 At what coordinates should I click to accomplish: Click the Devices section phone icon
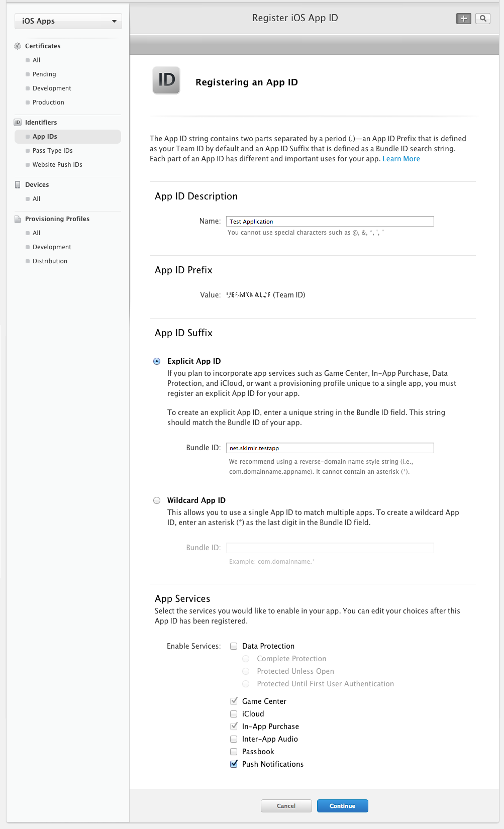point(18,185)
